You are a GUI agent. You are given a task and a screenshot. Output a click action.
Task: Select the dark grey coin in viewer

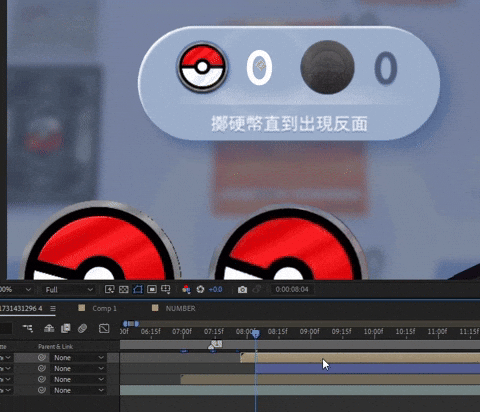(x=327, y=67)
